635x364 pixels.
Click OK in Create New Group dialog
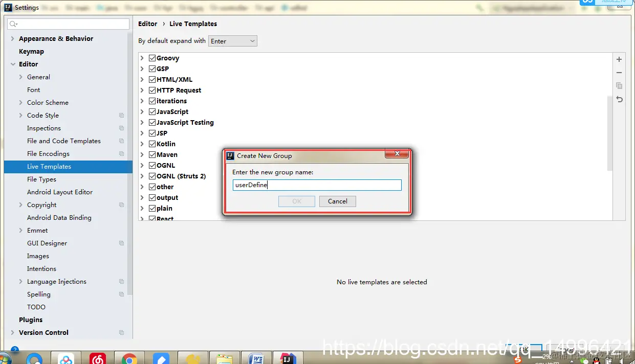coord(297,201)
